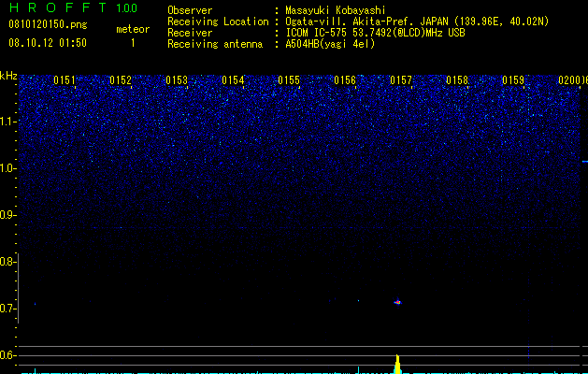The image size is (588, 374).
Task: Click the 0.8 kHz axis label
Action: 8,262
